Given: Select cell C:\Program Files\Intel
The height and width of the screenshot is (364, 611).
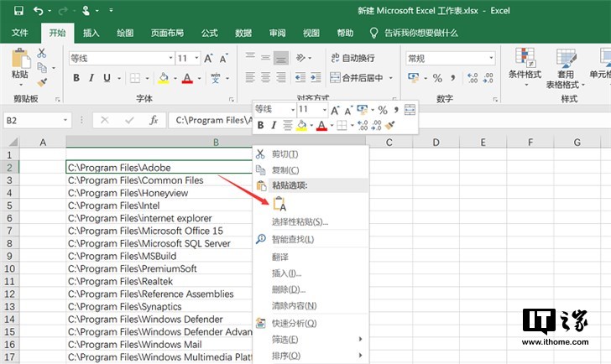Looking at the screenshot, I should point(159,205).
